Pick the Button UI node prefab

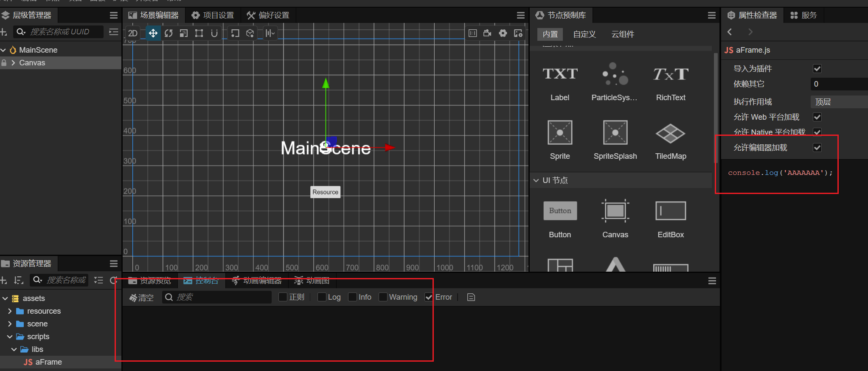(x=560, y=219)
